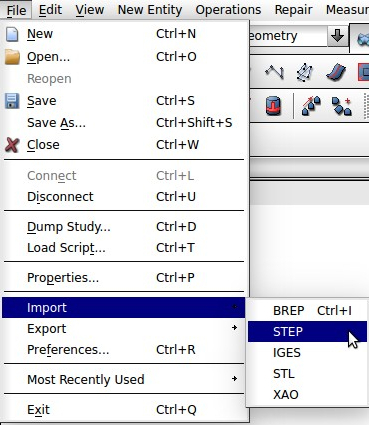Open the New Entity menu
The height and width of the screenshot is (425, 369).
[150, 10]
